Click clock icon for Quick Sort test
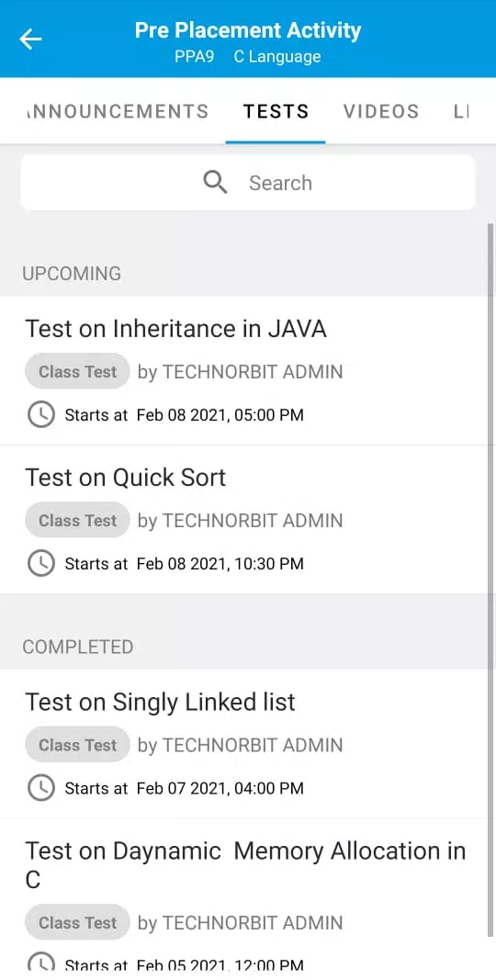 [x=41, y=564]
